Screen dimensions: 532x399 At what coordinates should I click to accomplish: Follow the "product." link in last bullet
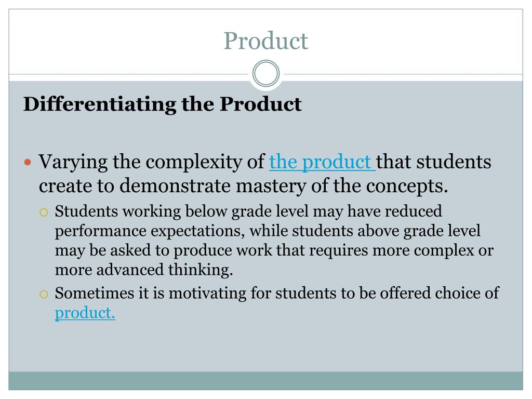85,313
